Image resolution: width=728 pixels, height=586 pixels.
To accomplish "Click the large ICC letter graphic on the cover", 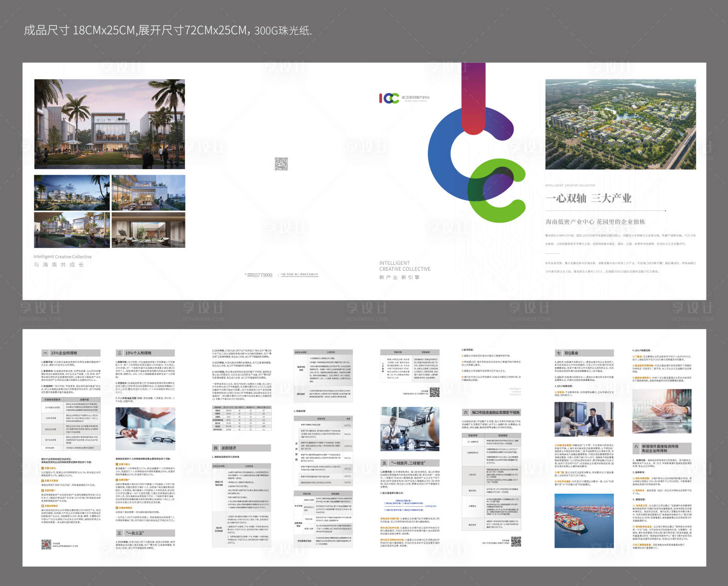I will pyautogui.click(x=477, y=142).
